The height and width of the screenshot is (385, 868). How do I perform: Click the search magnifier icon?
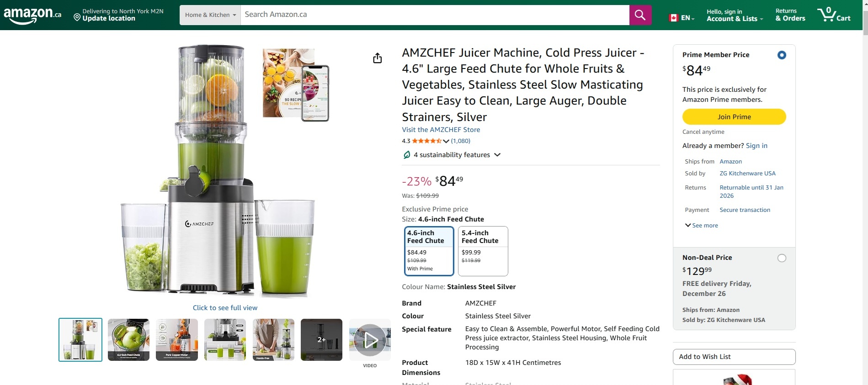639,15
